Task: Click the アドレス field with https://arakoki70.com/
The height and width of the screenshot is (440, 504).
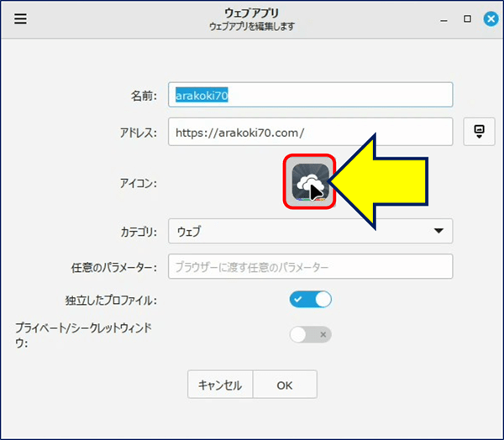Action: coord(311,132)
